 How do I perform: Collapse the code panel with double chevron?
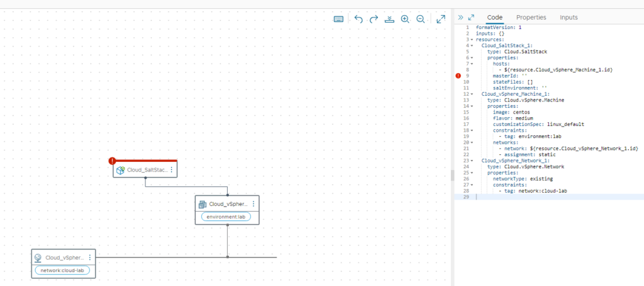460,18
